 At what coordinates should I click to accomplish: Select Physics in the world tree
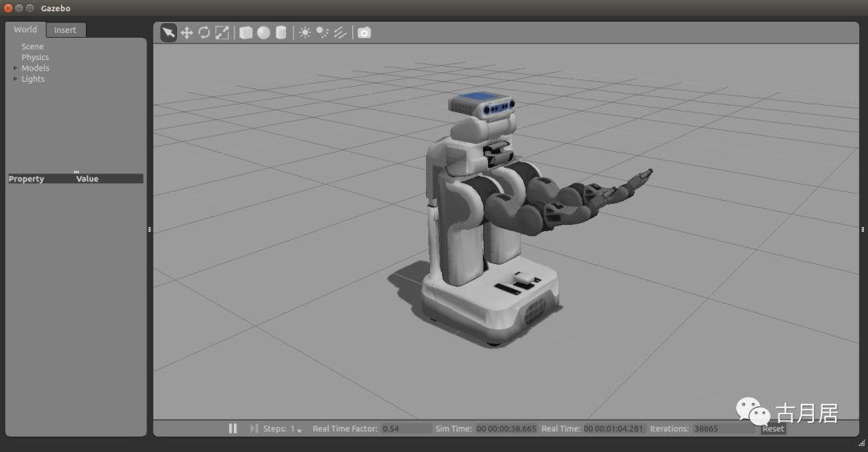35,58
